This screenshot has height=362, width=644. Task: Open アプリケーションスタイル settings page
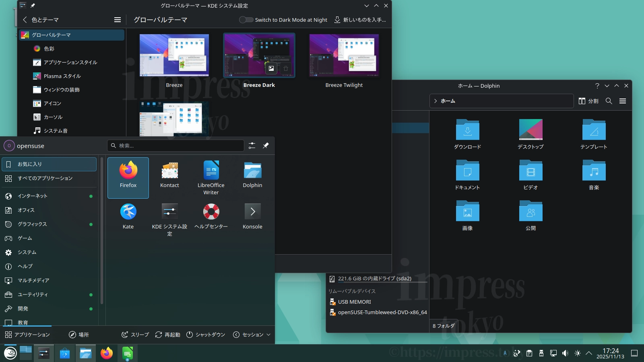[71, 62]
